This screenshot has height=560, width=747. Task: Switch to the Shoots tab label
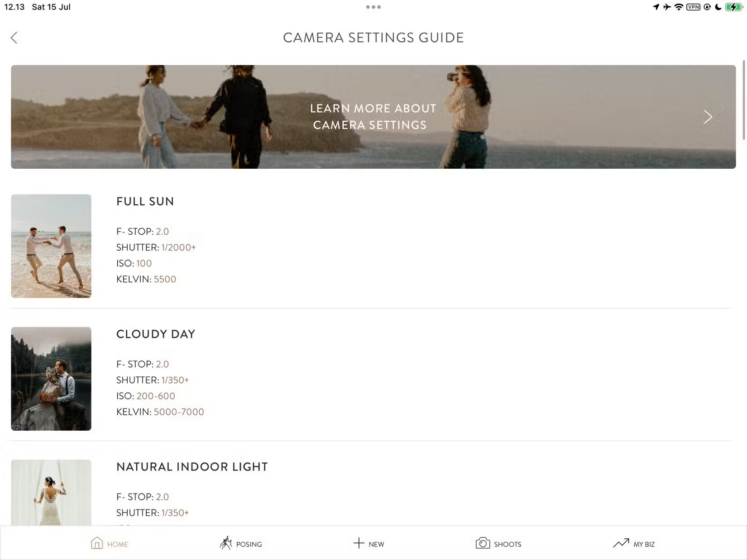508,544
